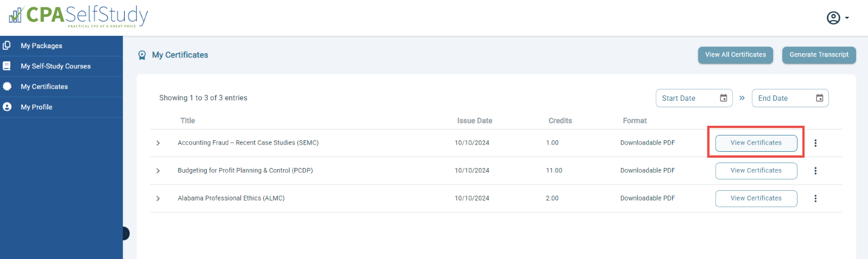The image size is (868, 259).
Task: Open My Profile from the sidebar
Action: (61, 107)
